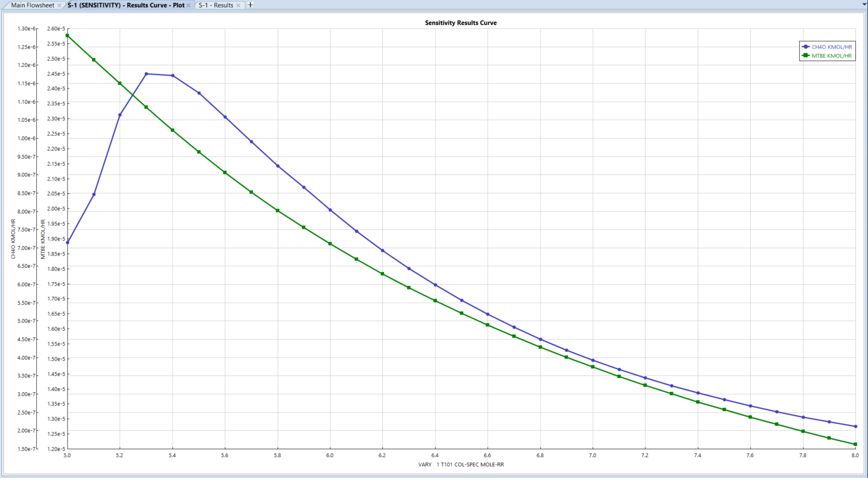Image resolution: width=868 pixels, height=478 pixels.
Task: Click the MTBE curve last point at 8.0
Action: pyautogui.click(x=855, y=444)
